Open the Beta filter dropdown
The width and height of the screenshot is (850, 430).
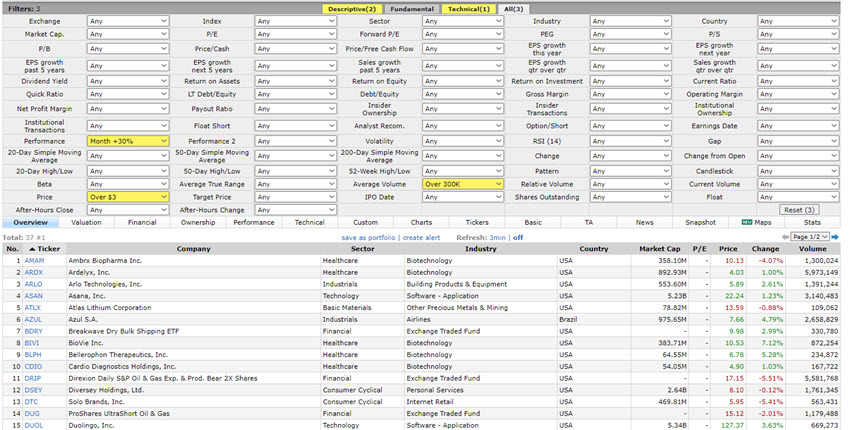pos(128,184)
